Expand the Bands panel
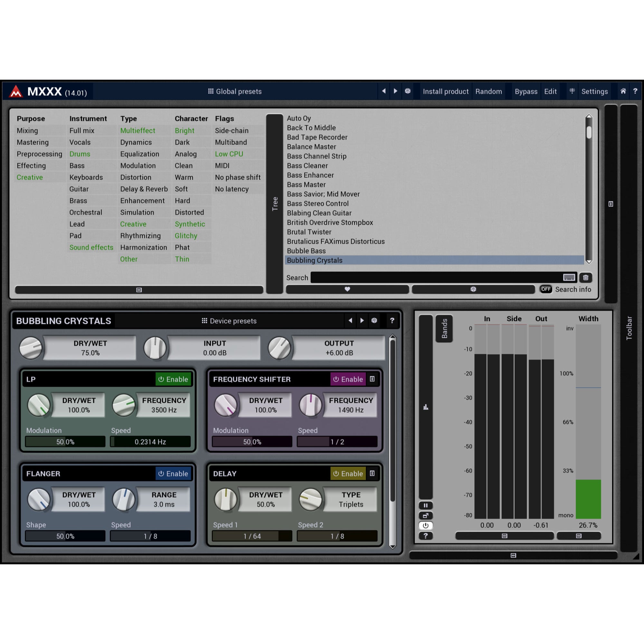Viewport: 644px width, 644px height. coord(444,329)
